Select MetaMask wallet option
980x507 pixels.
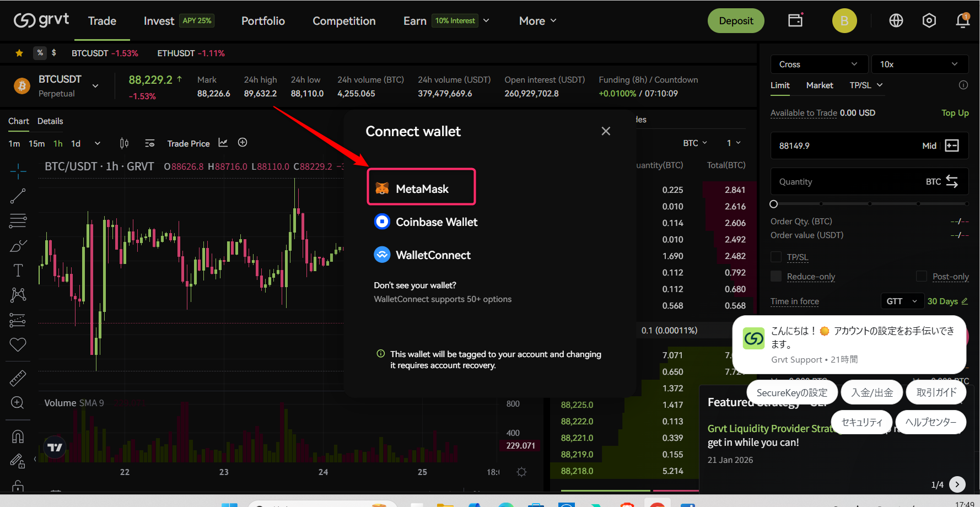click(x=421, y=188)
